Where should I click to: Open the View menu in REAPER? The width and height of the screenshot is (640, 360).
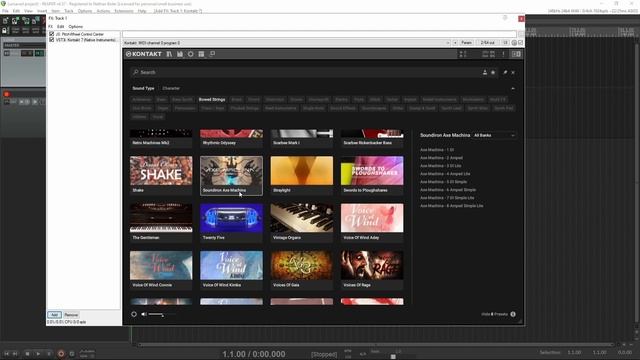[29, 11]
